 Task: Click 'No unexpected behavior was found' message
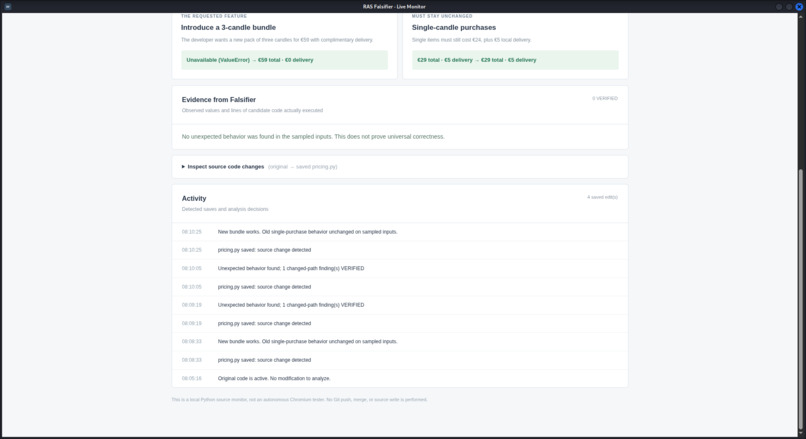point(313,137)
